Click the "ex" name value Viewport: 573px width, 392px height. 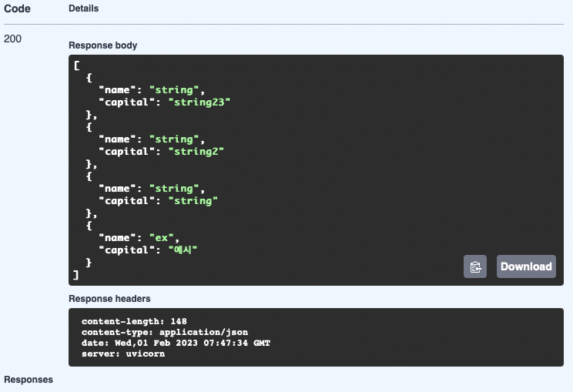click(161, 238)
